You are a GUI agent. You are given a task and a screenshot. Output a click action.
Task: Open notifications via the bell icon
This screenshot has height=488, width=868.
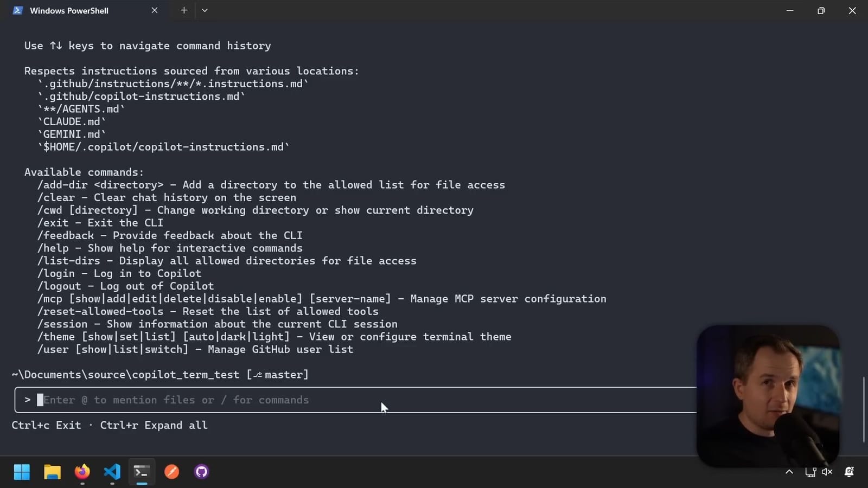tap(848, 472)
